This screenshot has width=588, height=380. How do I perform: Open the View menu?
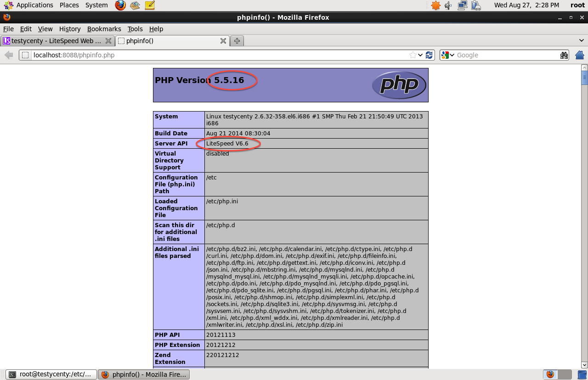[45, 29]
